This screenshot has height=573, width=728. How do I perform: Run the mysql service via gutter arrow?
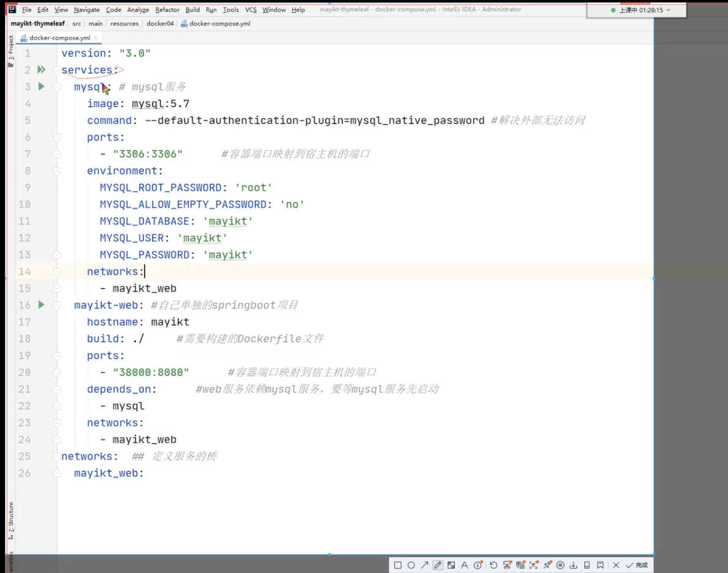coord(40,86)
